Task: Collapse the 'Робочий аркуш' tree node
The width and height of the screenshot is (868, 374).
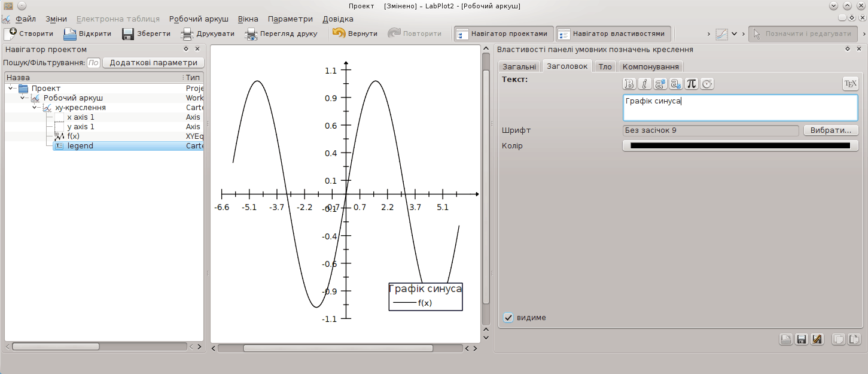Action: (23, 98)
